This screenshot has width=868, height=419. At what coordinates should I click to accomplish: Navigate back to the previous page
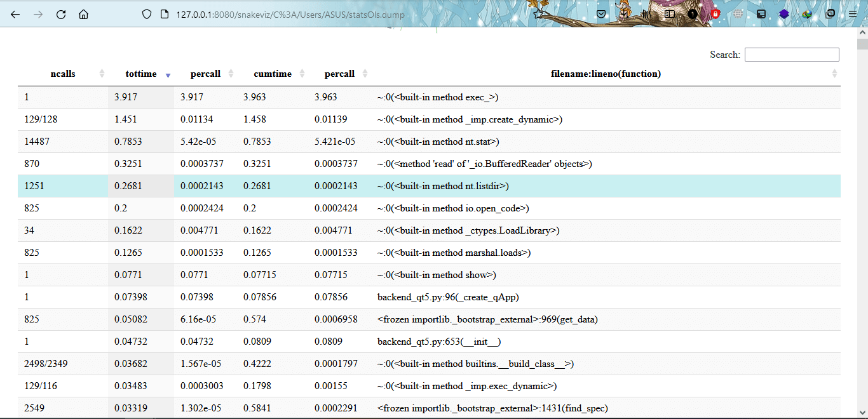(x=14, y=13)
